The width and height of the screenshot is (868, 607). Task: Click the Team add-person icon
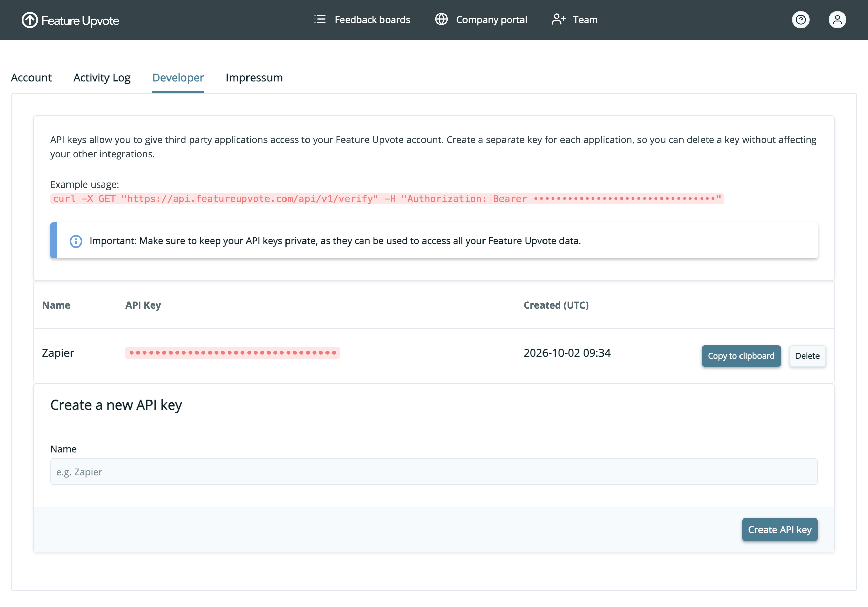(558, 19)
